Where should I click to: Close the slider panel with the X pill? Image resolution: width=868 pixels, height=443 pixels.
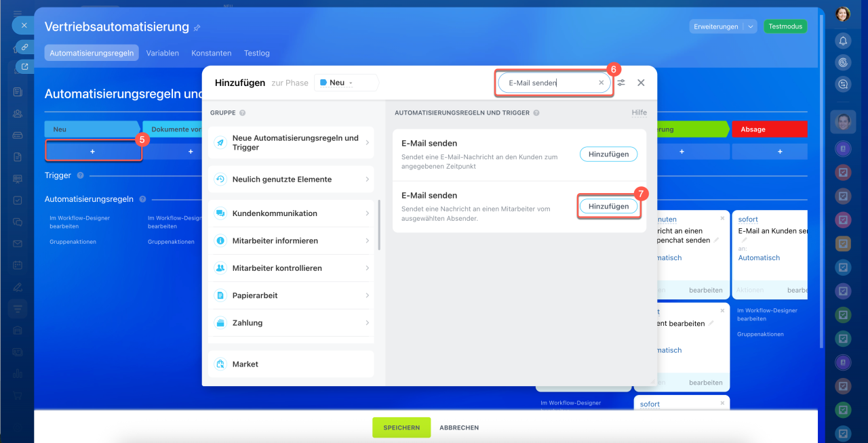click(24, 25)
